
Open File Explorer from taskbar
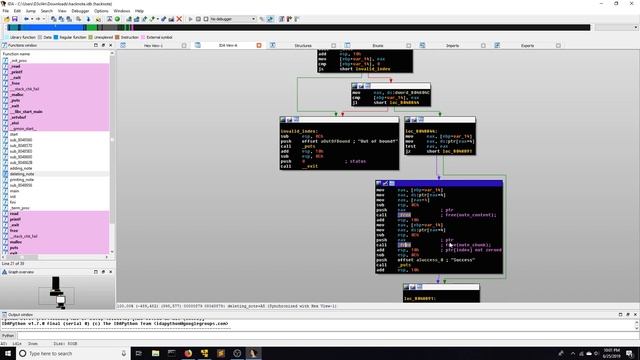coord(155,353)
